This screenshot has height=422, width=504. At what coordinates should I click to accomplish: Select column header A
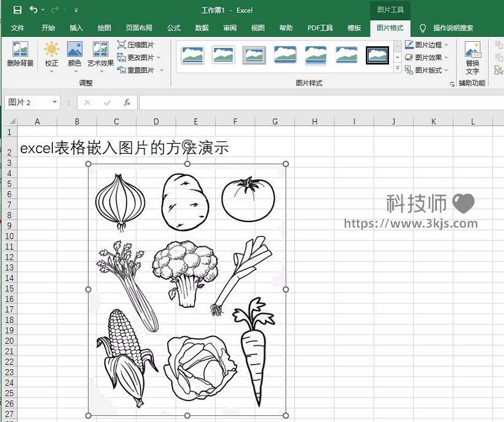[37, 122]
